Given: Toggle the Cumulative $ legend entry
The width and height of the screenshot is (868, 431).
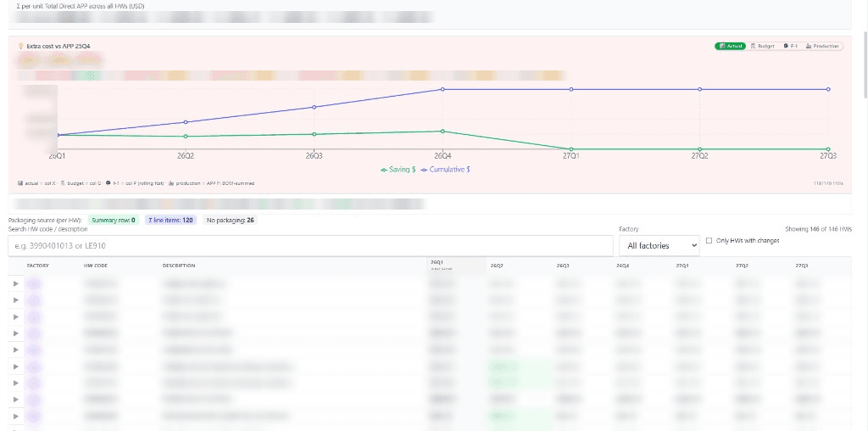Looking at the screenshot, I should coord(445,170).
